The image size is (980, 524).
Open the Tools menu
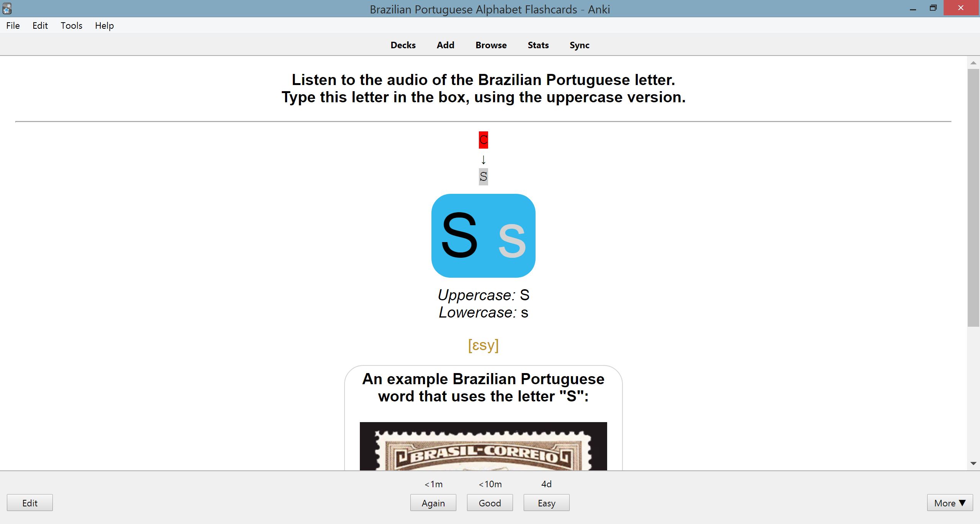(x=71, y=25)
